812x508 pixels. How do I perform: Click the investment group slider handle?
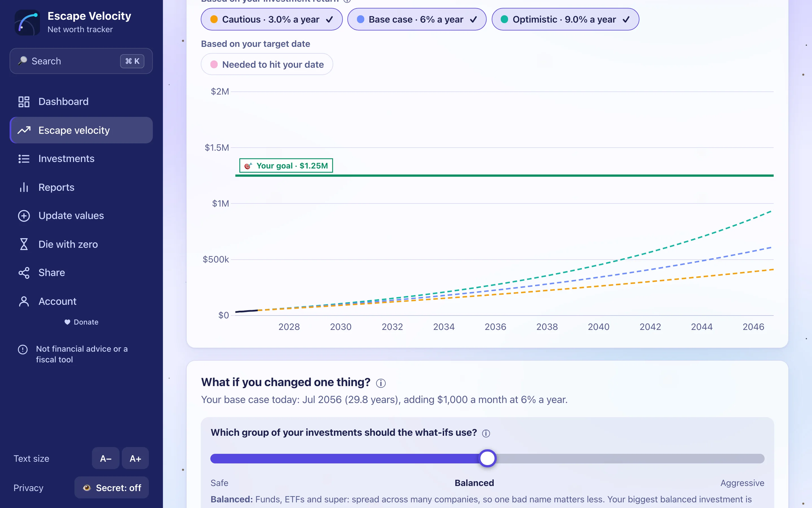tap(487, 459)
